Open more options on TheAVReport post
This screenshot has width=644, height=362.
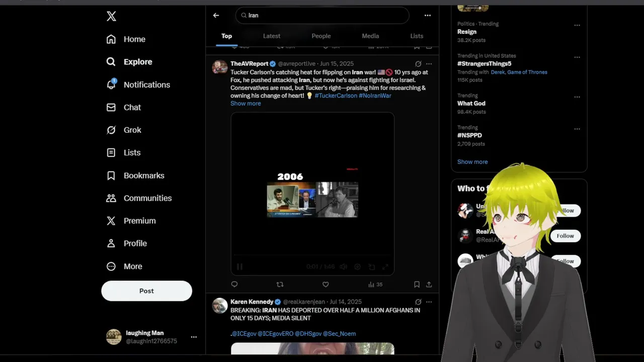coord(429,64)
